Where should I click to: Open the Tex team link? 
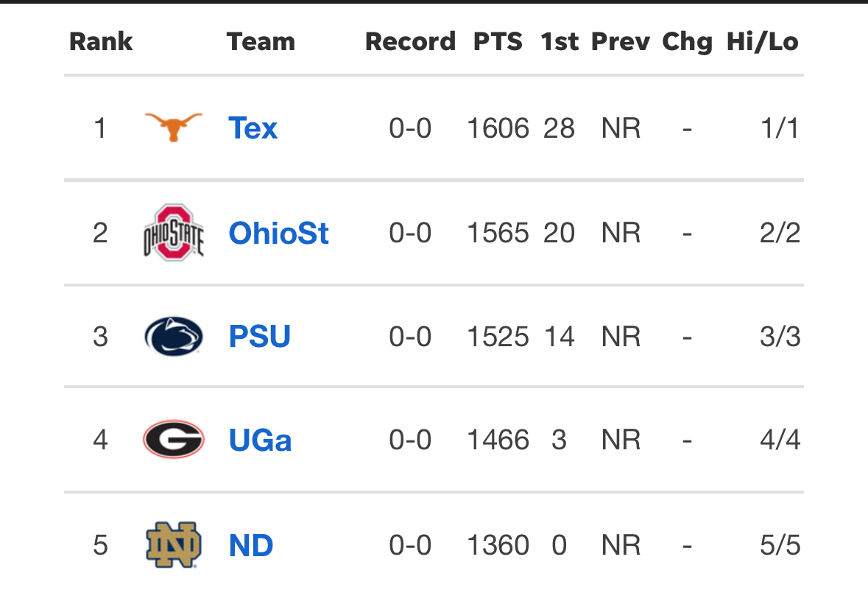pos(253,128)
